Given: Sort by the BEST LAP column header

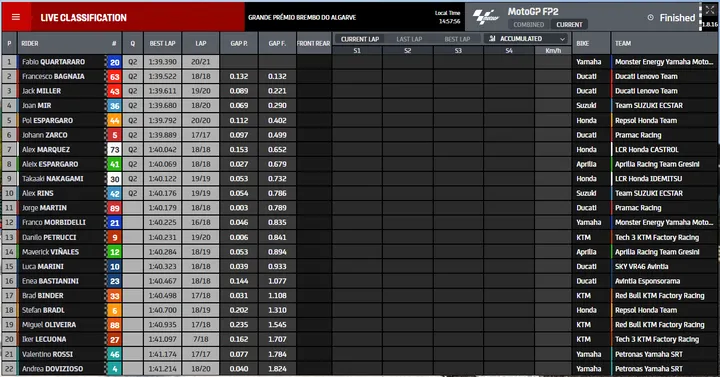Looking at the screenshot, I should [x=163, y=43].
